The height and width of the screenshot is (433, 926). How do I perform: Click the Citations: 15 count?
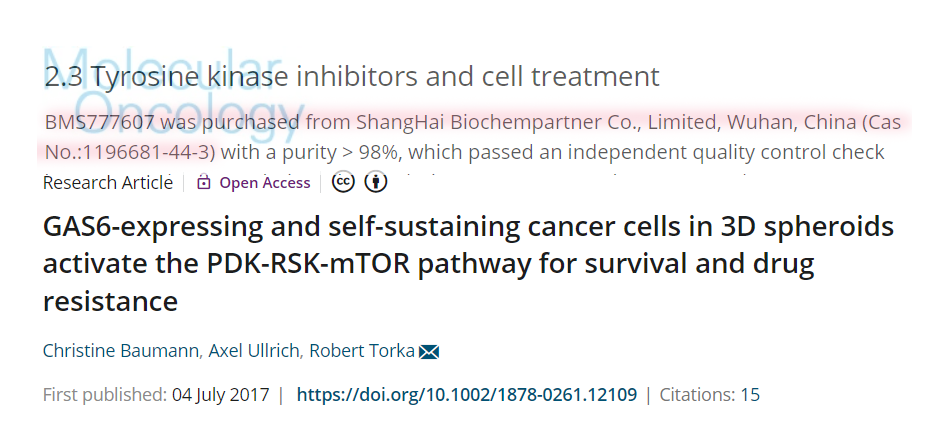(x=709, y=394)
